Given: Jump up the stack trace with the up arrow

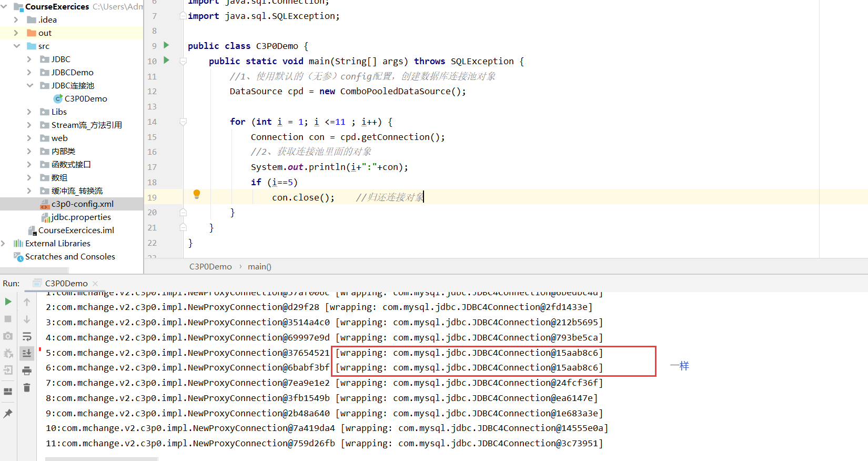Looking at the screenshot, I should tap(27, 302).
